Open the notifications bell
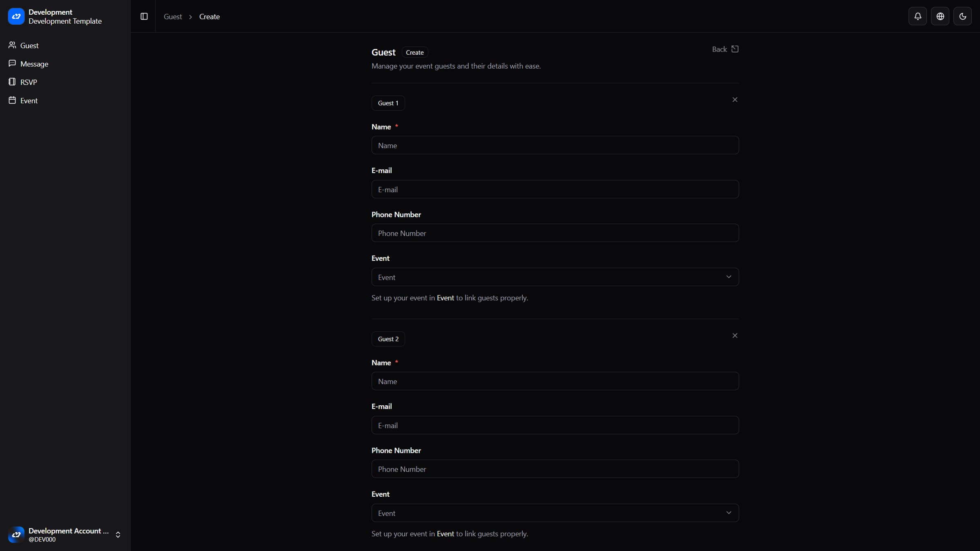The image size is (980, 551). (918, 16)
